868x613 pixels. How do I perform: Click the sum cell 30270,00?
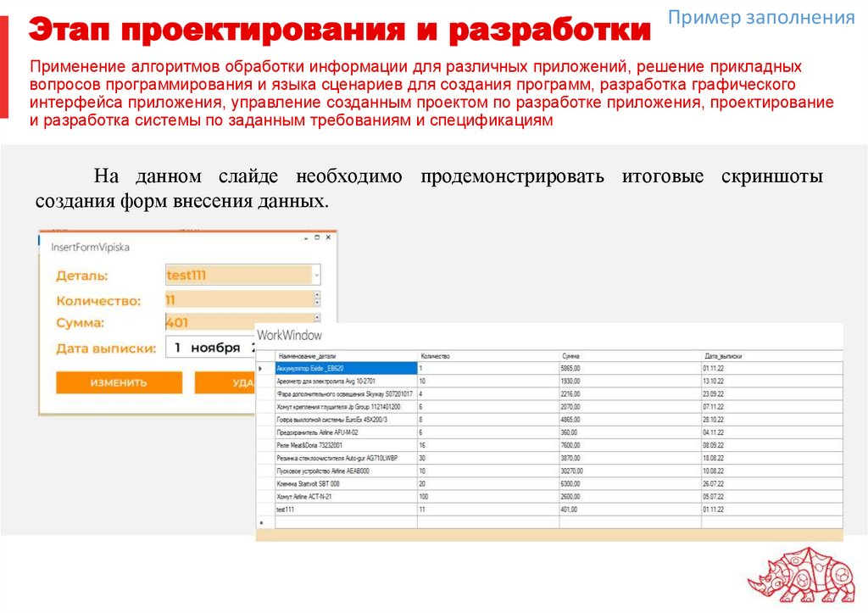pyautogui.click(x=631, y=471)
